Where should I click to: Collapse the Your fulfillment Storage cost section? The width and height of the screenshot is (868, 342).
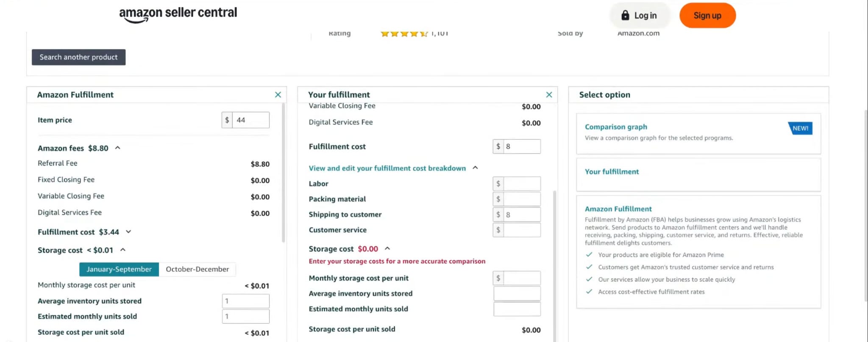(387, 248)
